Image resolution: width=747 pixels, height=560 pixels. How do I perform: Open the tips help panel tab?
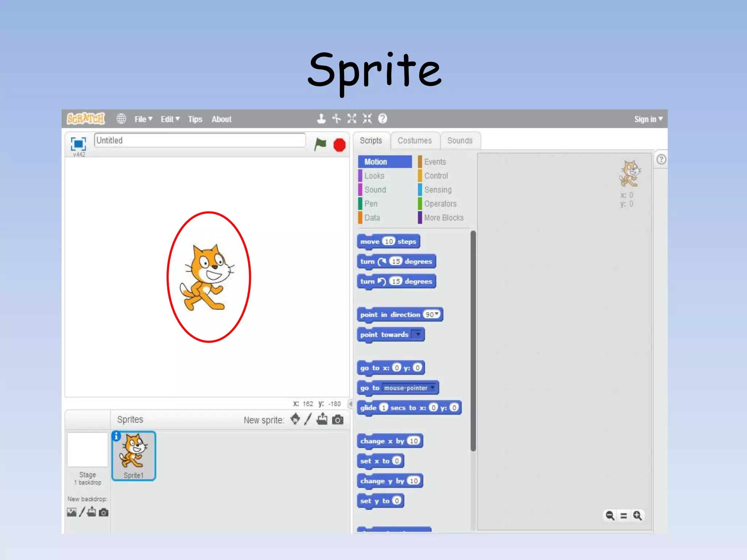pos(661,160)
